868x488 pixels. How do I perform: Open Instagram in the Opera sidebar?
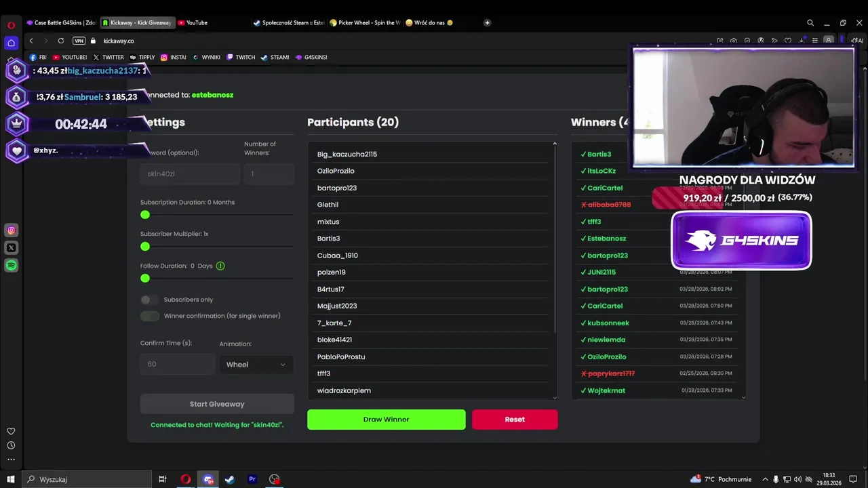coord(11,230)
